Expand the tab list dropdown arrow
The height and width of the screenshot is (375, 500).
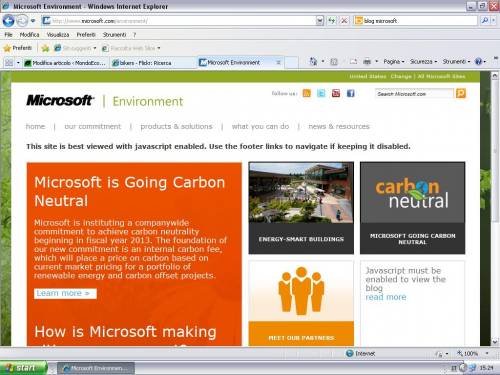(18, 63)
